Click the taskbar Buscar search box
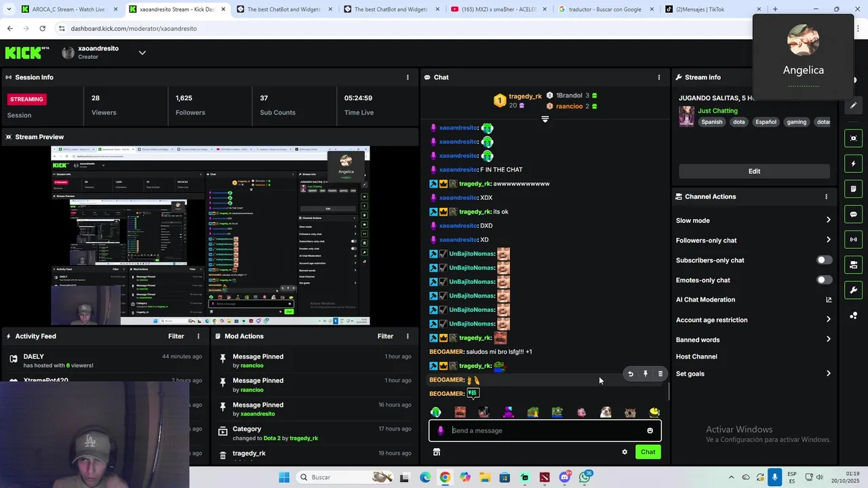 click(x=343, y=477)
